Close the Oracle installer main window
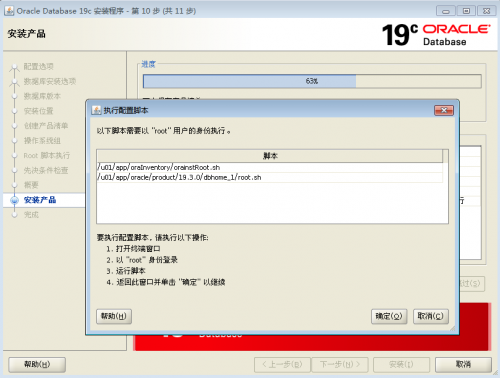Image resolution: width=500 pixels, height=378 pixels. (x=486, y=11)
